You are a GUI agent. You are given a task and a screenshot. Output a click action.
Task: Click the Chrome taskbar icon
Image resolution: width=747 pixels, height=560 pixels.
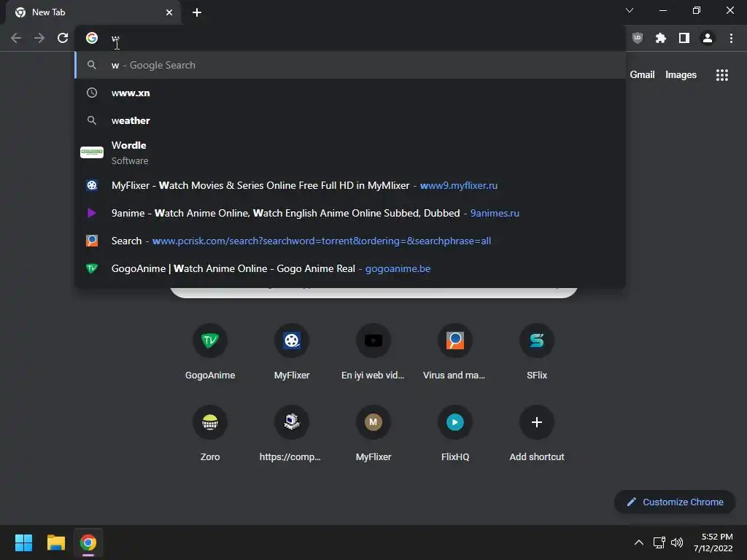coord(88,542)
